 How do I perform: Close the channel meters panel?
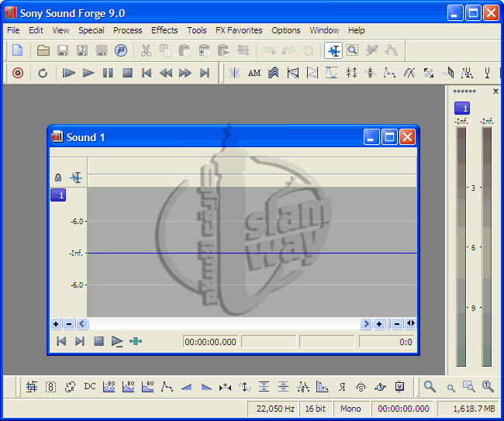click(495, 91)
